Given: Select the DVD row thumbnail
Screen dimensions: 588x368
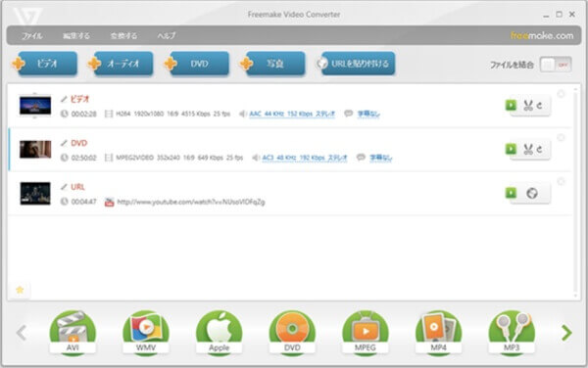Looking at the screenshot, I should click(35, 150).
